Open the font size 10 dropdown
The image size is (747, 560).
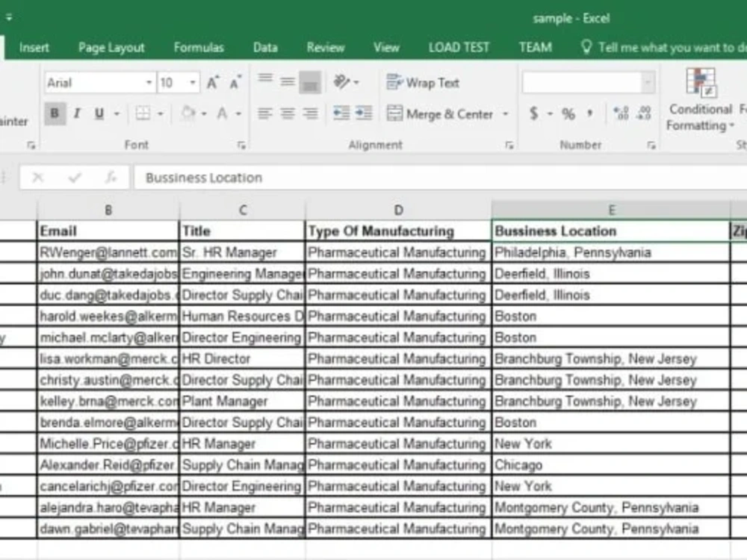[193, 83]
